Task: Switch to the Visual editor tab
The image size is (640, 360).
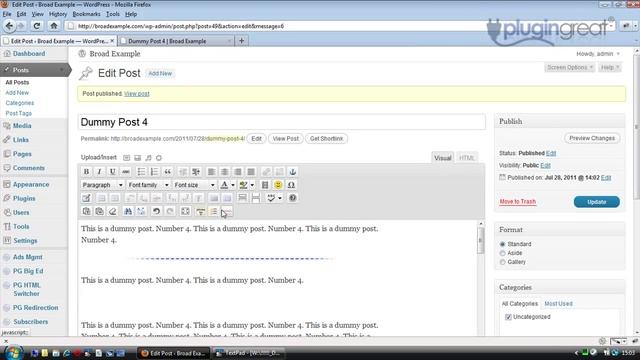Action: [442, 158]
